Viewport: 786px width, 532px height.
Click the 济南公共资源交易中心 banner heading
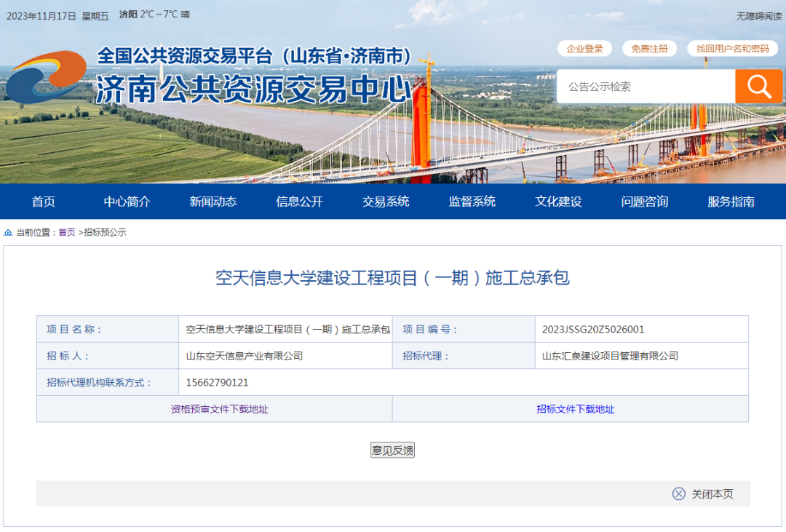254,90
